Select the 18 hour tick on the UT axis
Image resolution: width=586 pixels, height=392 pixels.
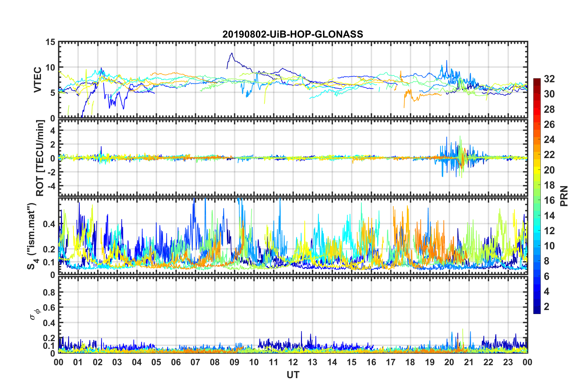coord(410,362)
